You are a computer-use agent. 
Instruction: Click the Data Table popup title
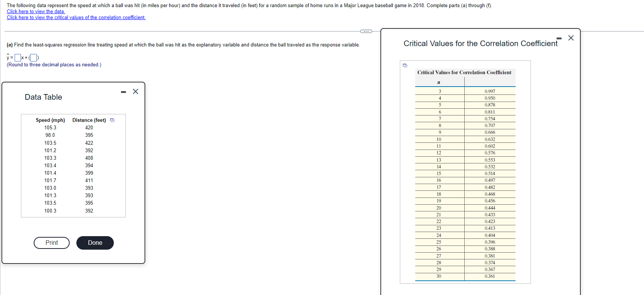[43, 97]
